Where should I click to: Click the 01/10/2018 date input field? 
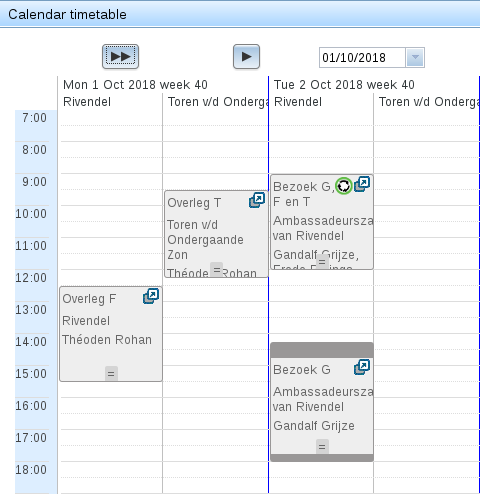[362, 58]
